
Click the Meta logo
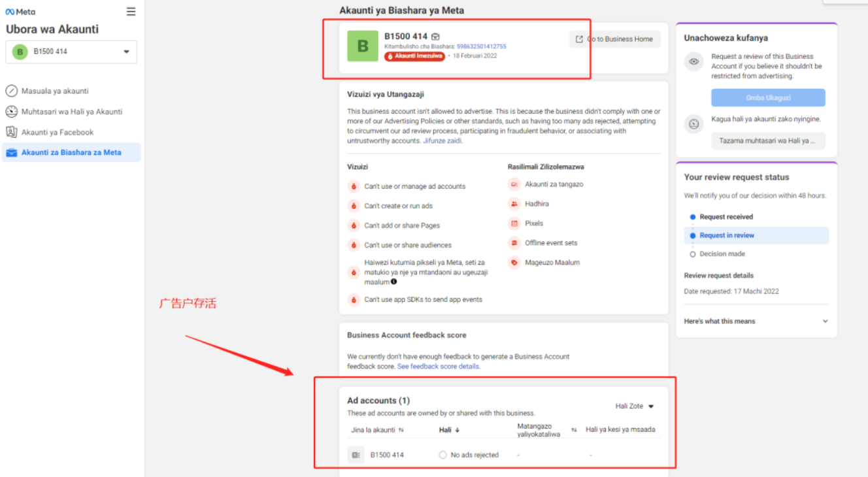coord(21,12)
